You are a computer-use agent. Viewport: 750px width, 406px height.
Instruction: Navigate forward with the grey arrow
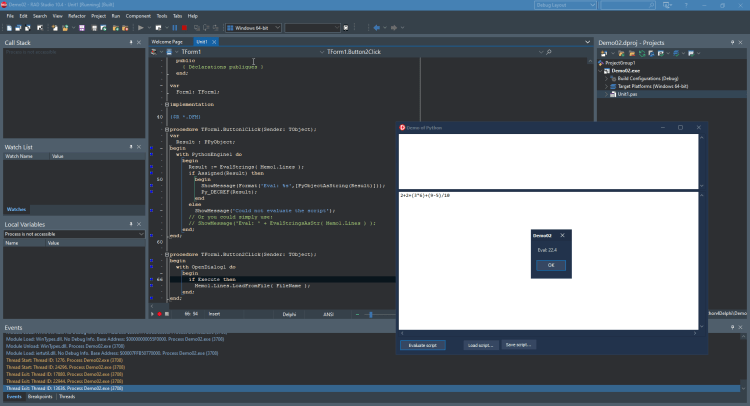394,28
